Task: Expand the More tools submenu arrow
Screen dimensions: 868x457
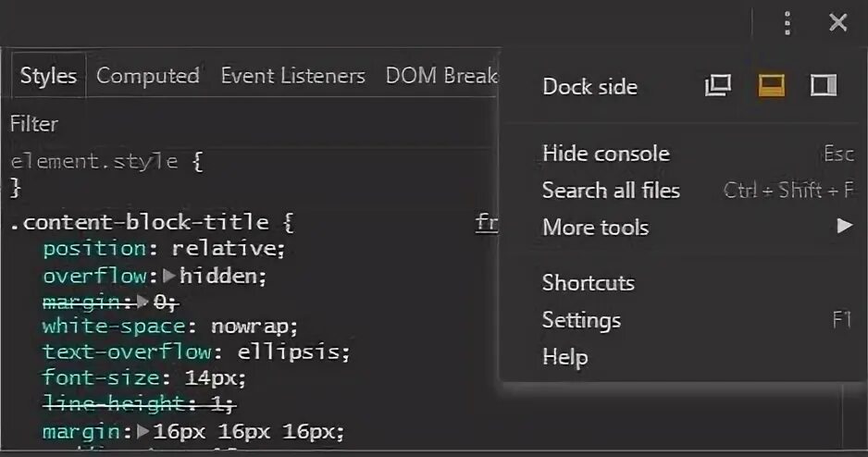Action: tap(845, 226)
